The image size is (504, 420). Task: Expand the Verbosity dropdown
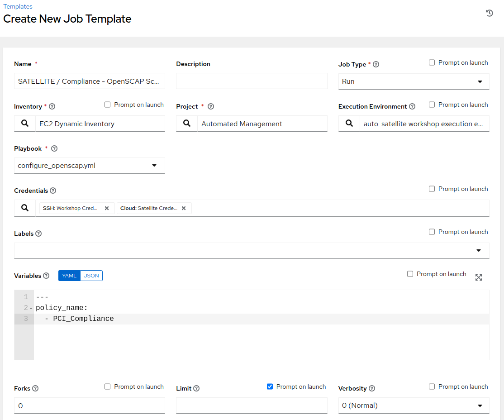click(x=414, y=406)
